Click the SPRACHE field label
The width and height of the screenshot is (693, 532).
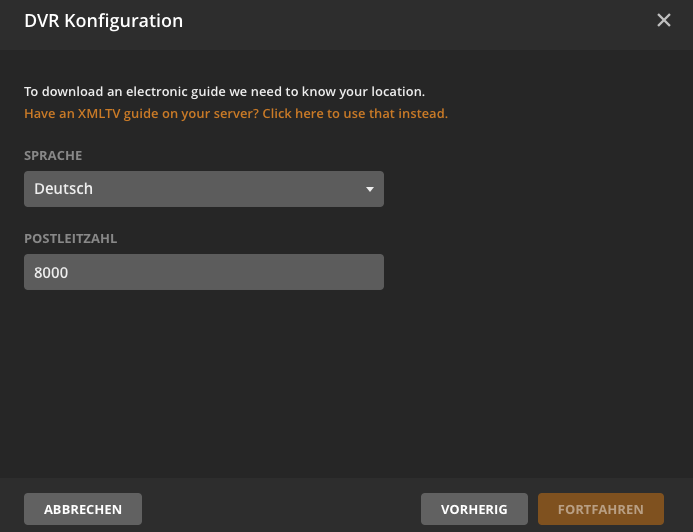pyautogui.click(x=53, y=156)
